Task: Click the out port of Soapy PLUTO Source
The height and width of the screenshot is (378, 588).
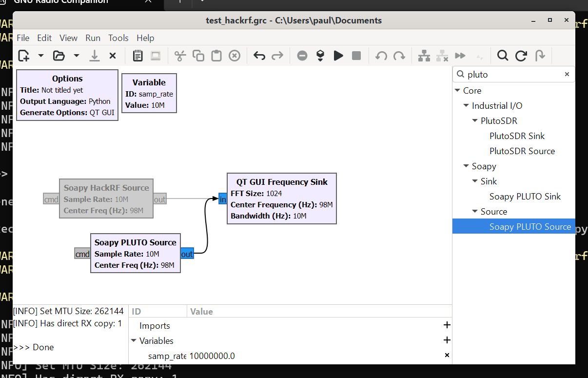Action: point(187,254)
